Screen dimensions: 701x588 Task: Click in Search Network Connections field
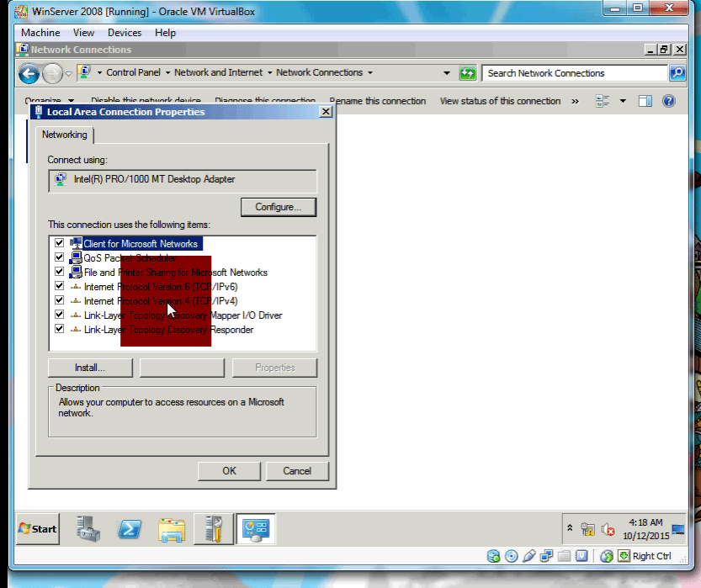point(575,73)
